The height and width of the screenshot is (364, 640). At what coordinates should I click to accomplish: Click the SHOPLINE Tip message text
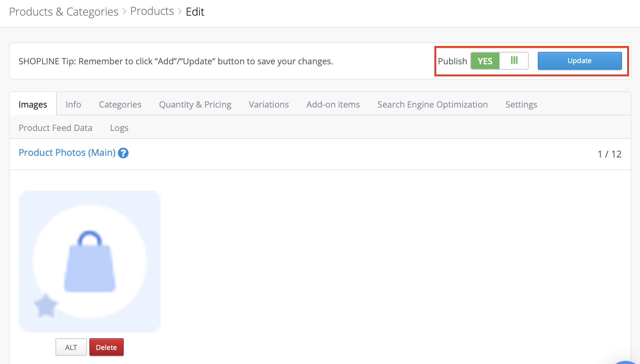coord(176,61)
